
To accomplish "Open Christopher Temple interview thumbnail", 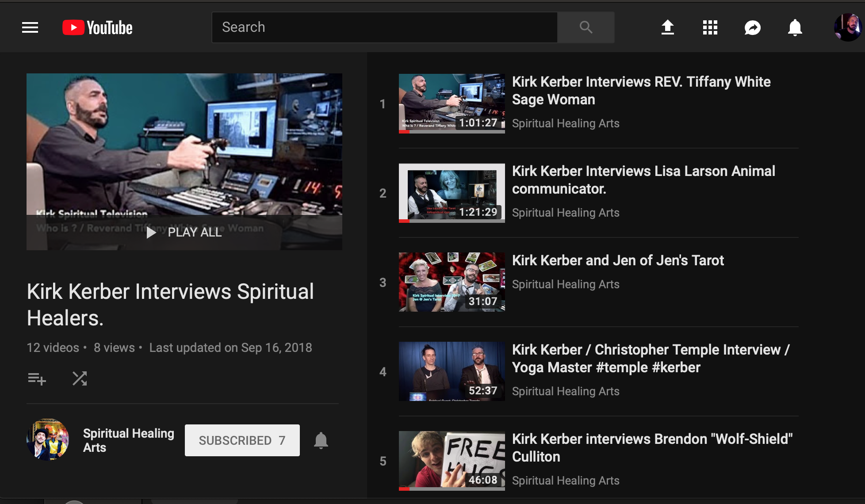I will [x=452, y=371].
